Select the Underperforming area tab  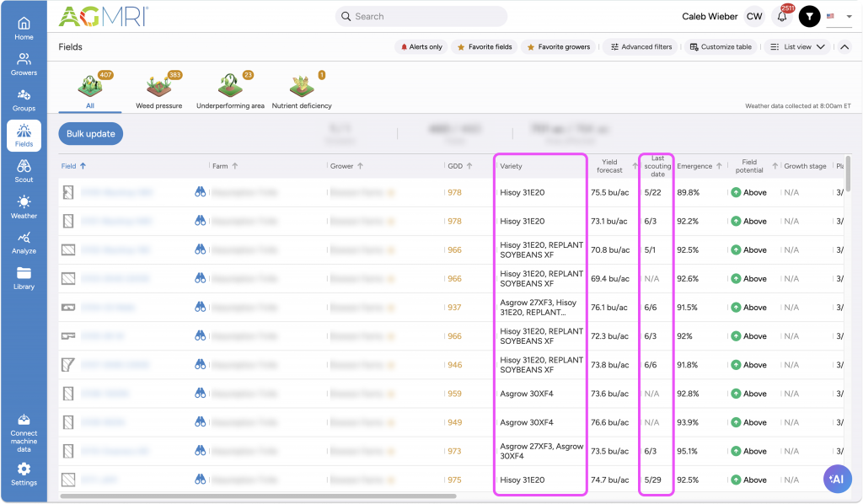[x=230, y=91]
